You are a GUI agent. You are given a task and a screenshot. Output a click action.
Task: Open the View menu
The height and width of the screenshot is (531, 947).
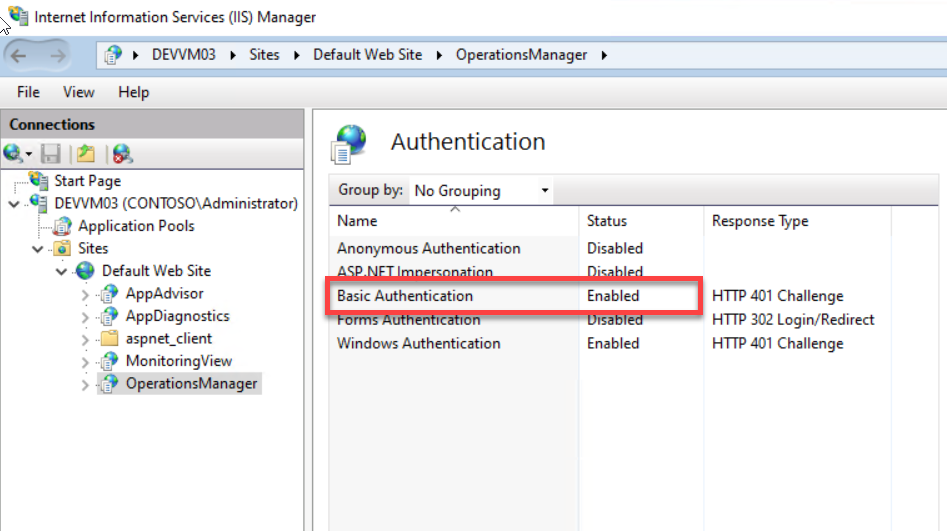click(78, 92)
